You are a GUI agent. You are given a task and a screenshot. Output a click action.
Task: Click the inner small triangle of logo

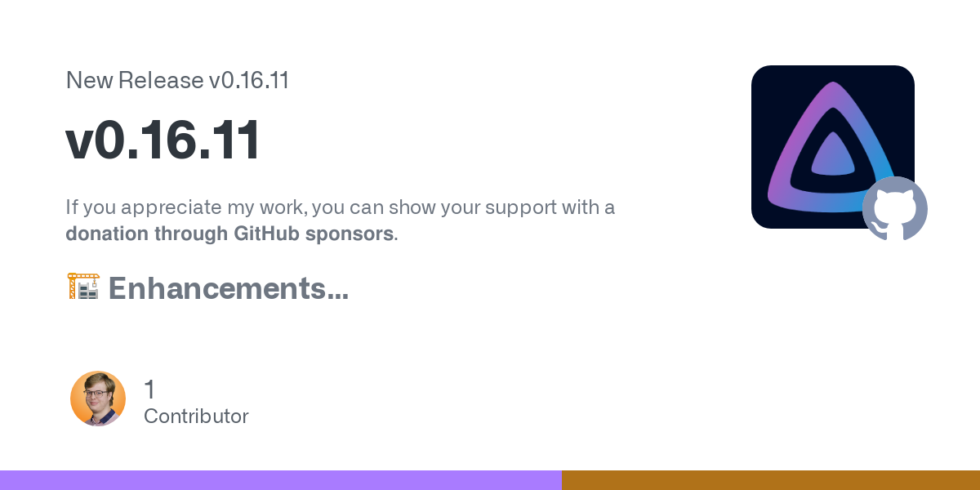click(832, 157)
